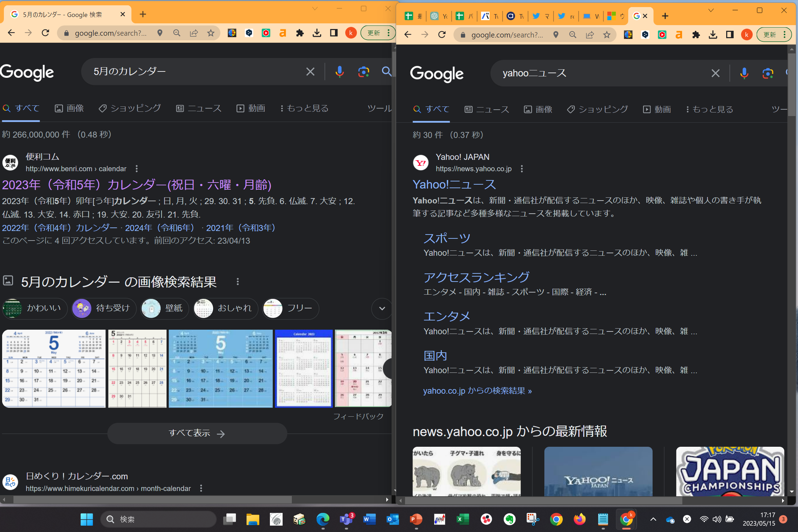Open スポーツ sitelink in Yahoo result
Screen dimensions: 798x532
pos(447,238)
